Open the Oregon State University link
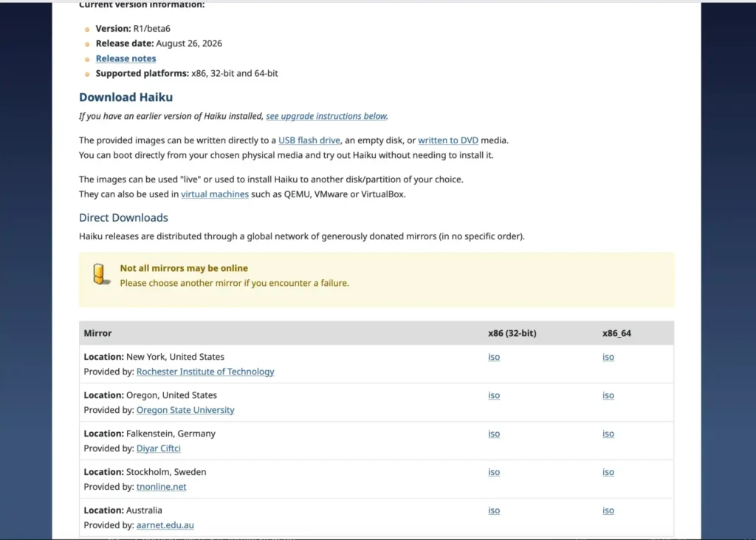Screen dimensions: 756x540 [x=185, y=410]
